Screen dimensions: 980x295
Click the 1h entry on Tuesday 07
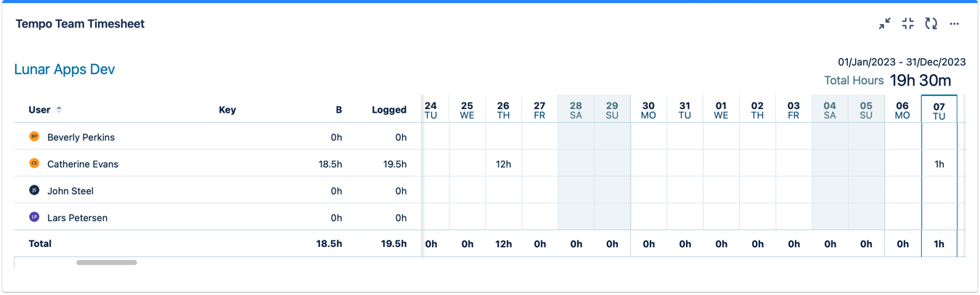[x=939, y=164]
